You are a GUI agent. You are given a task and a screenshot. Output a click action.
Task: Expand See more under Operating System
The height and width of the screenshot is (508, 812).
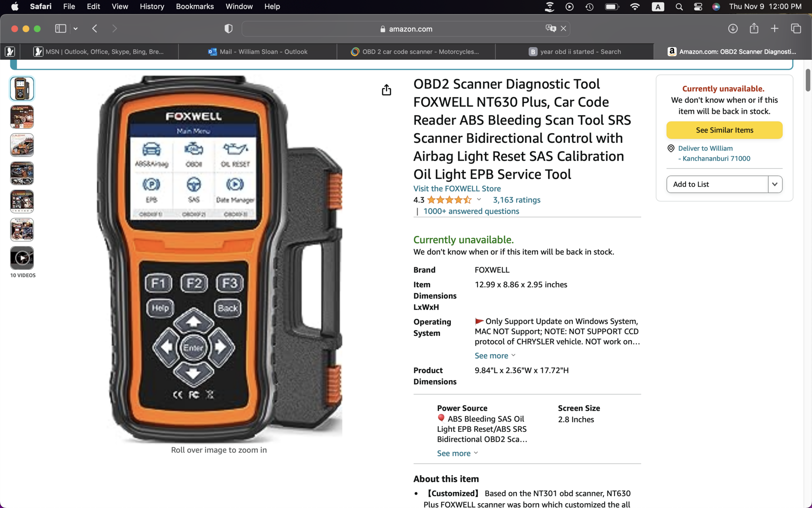[495, 356]
